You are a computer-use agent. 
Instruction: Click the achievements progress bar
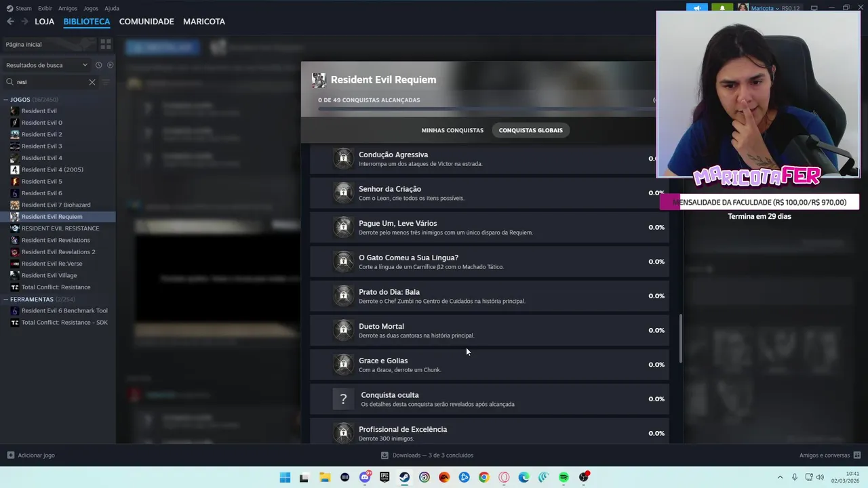coord(486,108)
